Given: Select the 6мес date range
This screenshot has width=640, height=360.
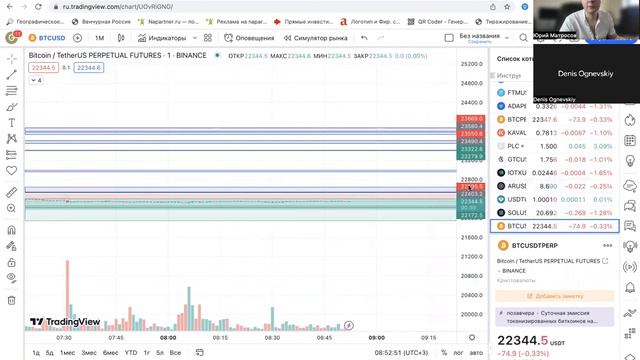Looking at the screenshot, I should [110, 353].
